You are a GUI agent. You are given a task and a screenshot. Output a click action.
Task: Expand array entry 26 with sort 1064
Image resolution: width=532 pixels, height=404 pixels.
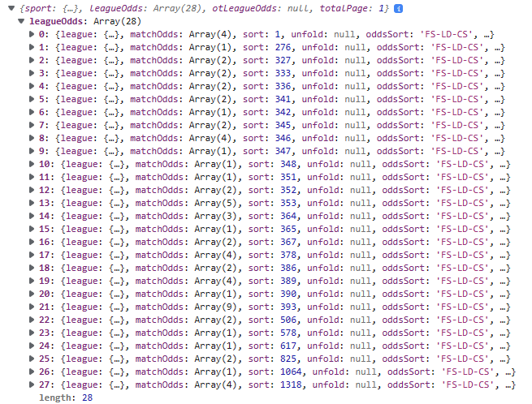coord(32,372)
